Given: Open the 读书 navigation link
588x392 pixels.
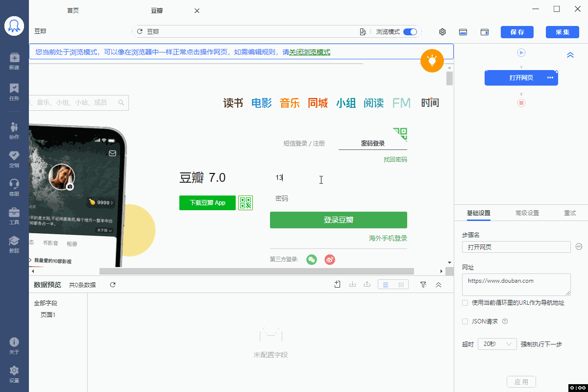Looking at the screenshot, I should (233, 103).
